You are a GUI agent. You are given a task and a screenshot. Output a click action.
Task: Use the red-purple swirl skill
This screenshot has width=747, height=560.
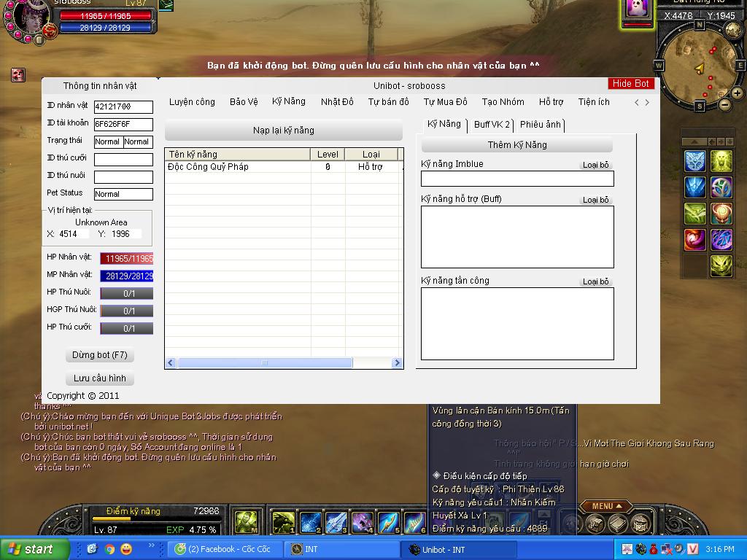(x=695, y=239)
